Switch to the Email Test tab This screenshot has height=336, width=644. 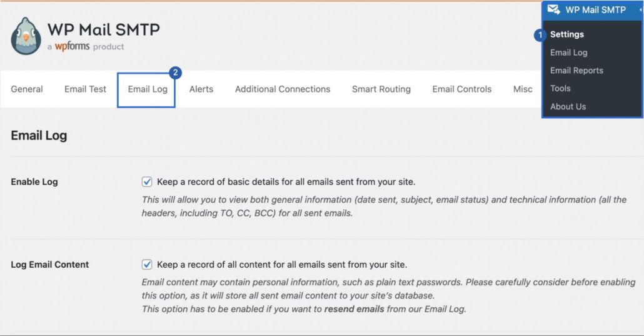click(x=85, y=89)
